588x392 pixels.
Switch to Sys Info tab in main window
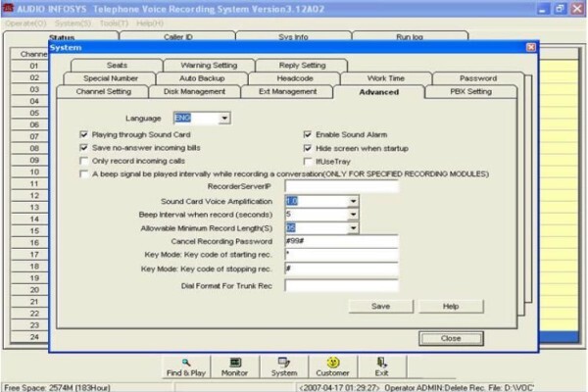(293, 37)
